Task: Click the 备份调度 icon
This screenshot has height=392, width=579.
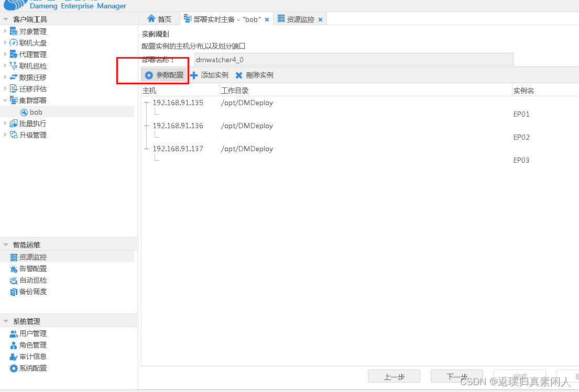Action: 14,292
